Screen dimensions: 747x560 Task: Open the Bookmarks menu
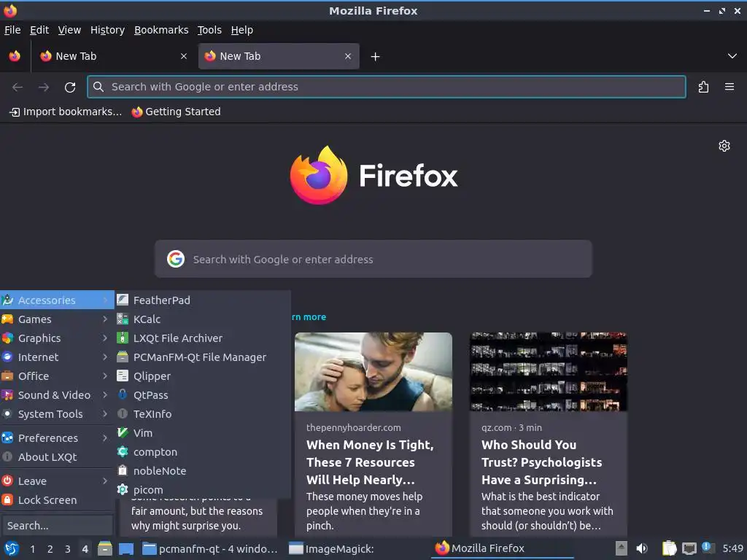(161, 30)
